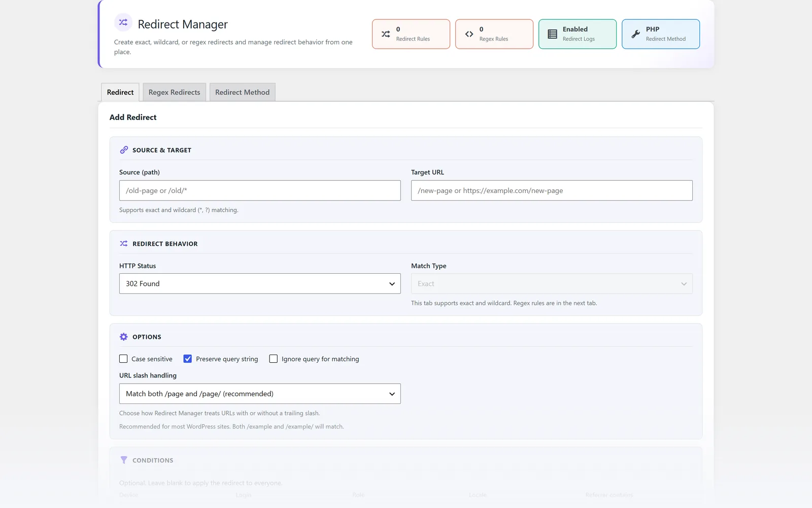Click the 'This tab supports exact and wildcard' note
812x508 pixels.
point(504,303)
